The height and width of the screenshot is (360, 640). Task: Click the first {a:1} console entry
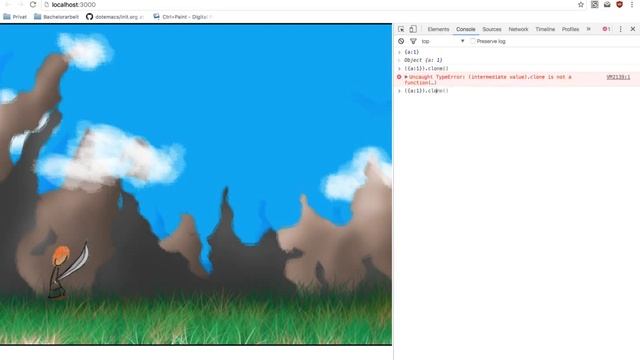(x=411, y=52)
